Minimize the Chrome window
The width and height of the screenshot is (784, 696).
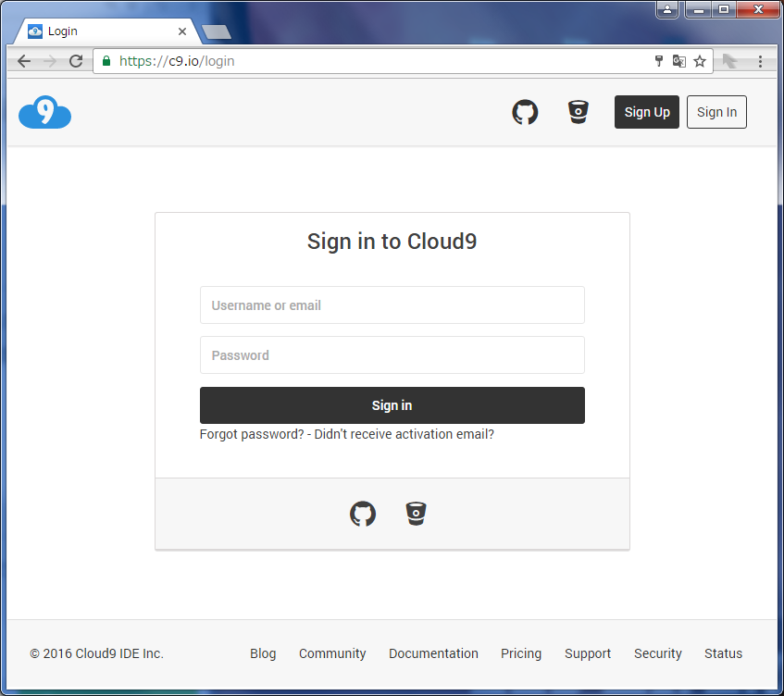point(699,9)
